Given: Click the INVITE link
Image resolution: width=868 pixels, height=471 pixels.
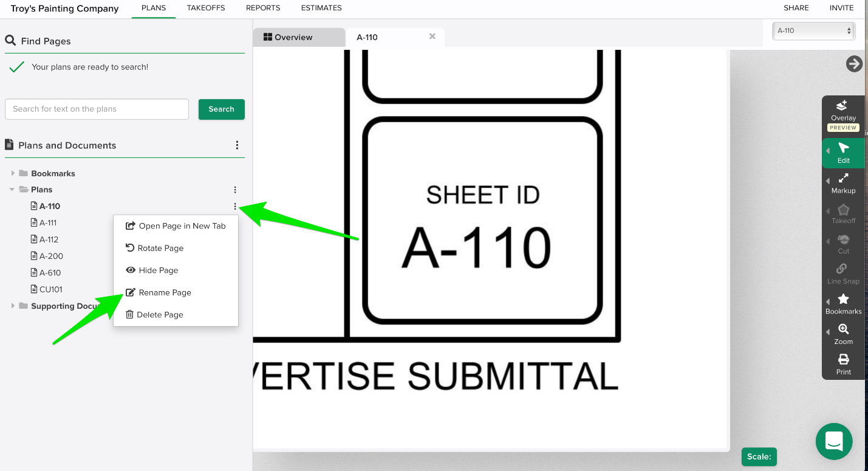Looking at the screenshot, I should tap(842, 8).
